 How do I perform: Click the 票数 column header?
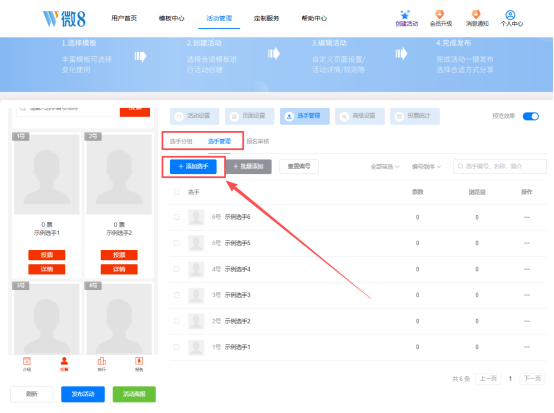[417, 192]
